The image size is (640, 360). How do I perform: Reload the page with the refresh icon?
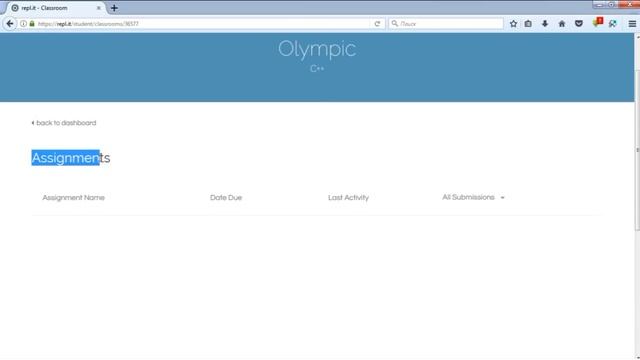(377, 24)
